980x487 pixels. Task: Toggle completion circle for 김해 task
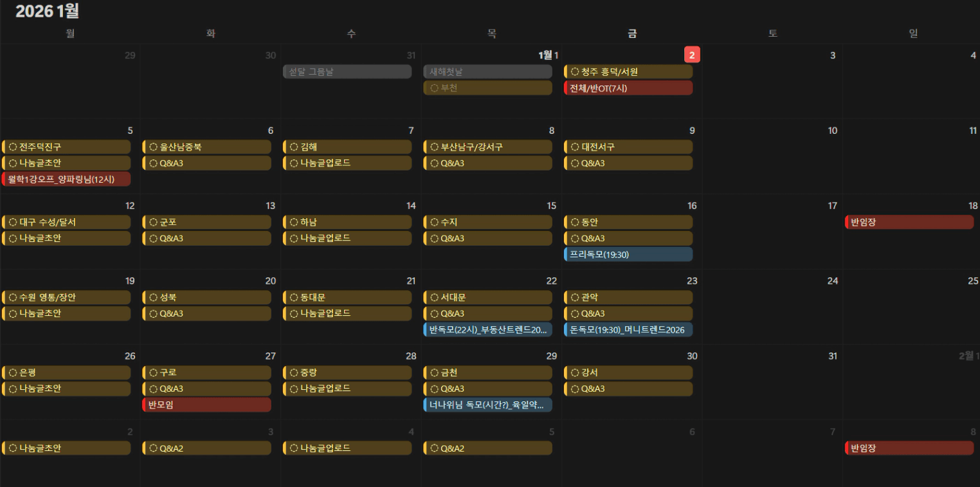(294, 147)
